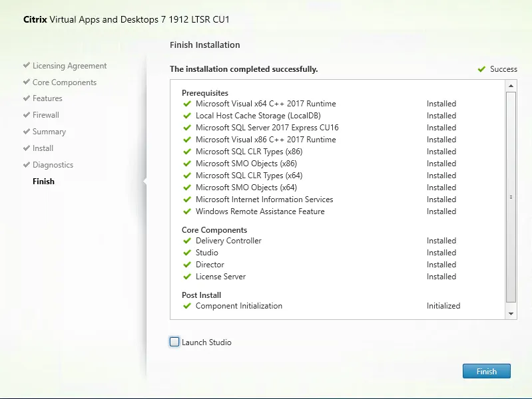Click sidebar checkmark beside Summary

point(27,131)
